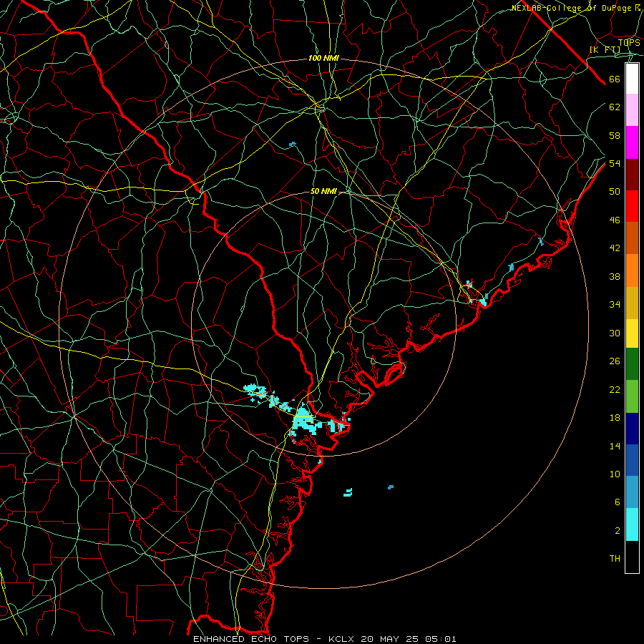The height and width of the screenshot is (644, 644).
Task: Click the "[K FT]" units label
Action: click(x=605, y=50)
